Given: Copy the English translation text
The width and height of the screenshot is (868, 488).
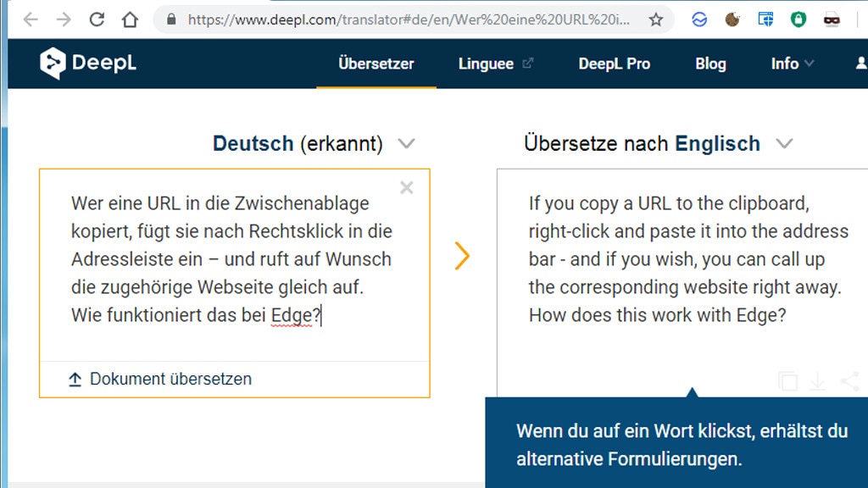Looking at the screenshot, I should coord(787,381).
